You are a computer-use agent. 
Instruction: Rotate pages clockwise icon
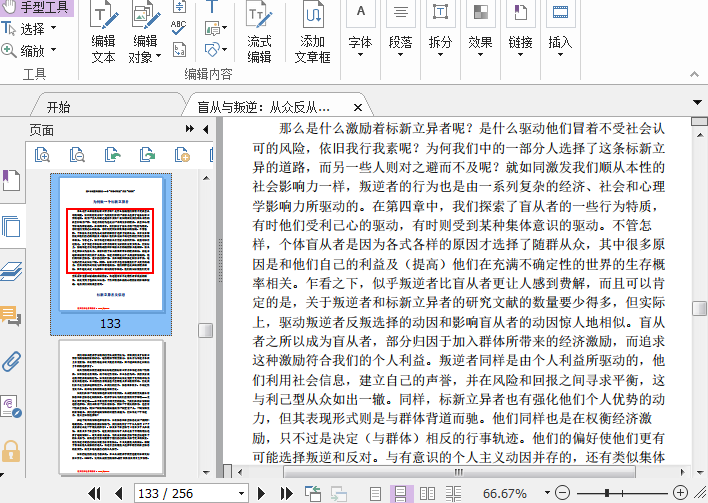(148, 155)
